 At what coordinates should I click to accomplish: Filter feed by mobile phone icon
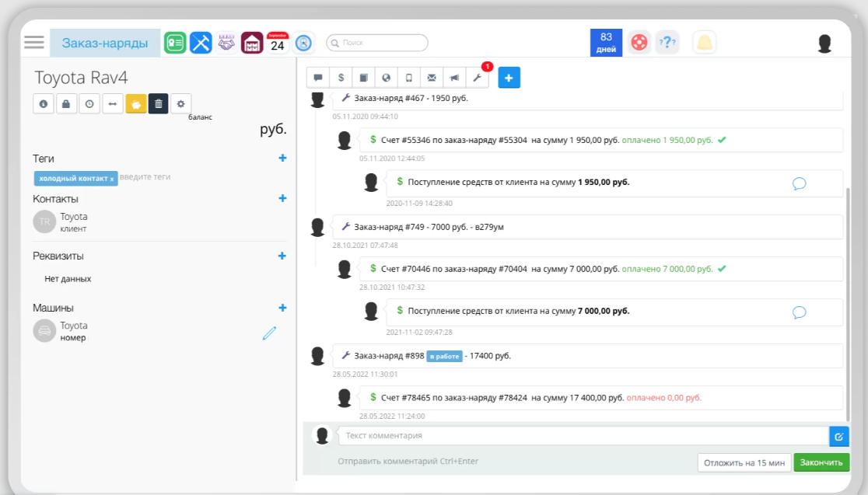click(409, 78)
